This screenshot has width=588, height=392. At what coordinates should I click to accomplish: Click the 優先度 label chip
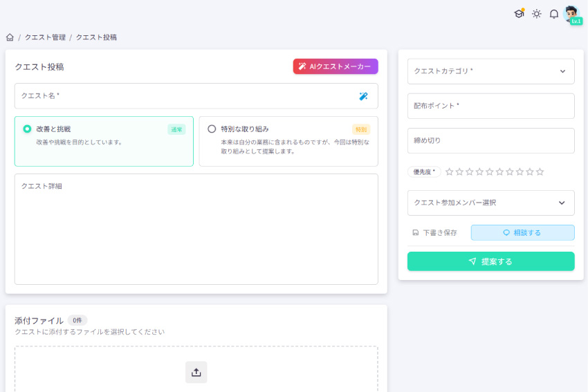[x=424, y=172]
